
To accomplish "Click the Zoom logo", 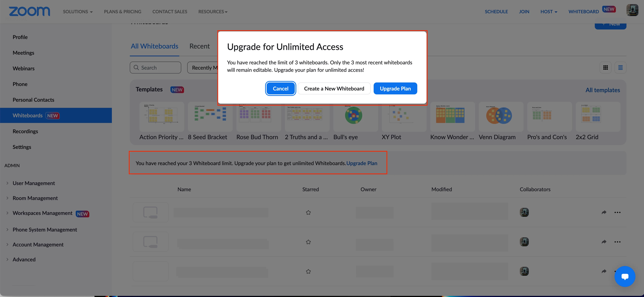I will (29, 12).
